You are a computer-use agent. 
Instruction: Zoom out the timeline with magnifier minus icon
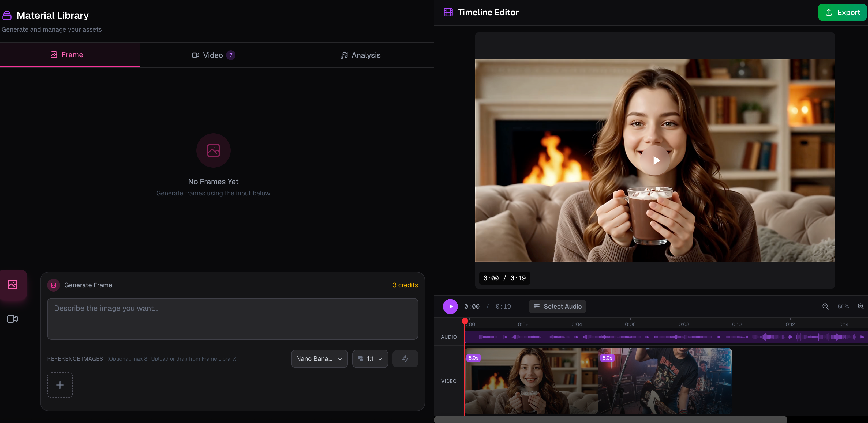826,306
